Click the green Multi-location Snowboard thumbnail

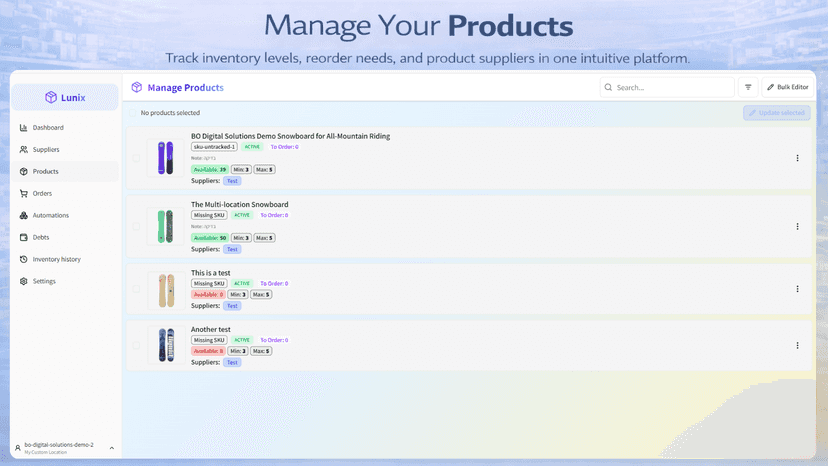165,226
